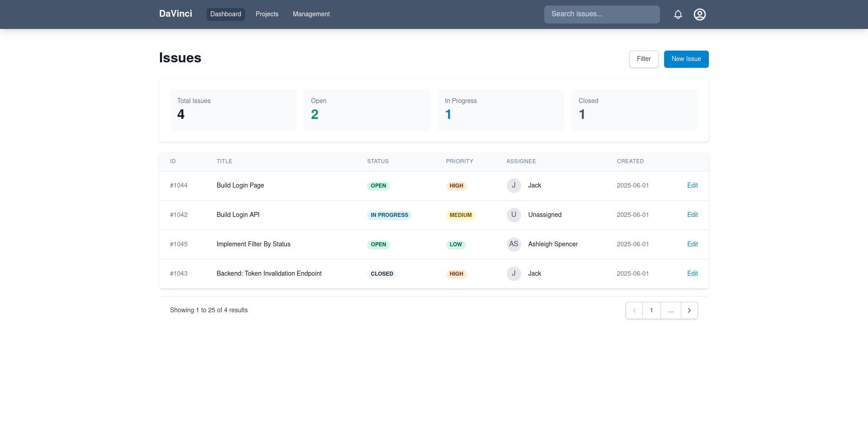Click the ASSIGNEE column header
The height and width of the screenshot is (442, 868).
521,161
